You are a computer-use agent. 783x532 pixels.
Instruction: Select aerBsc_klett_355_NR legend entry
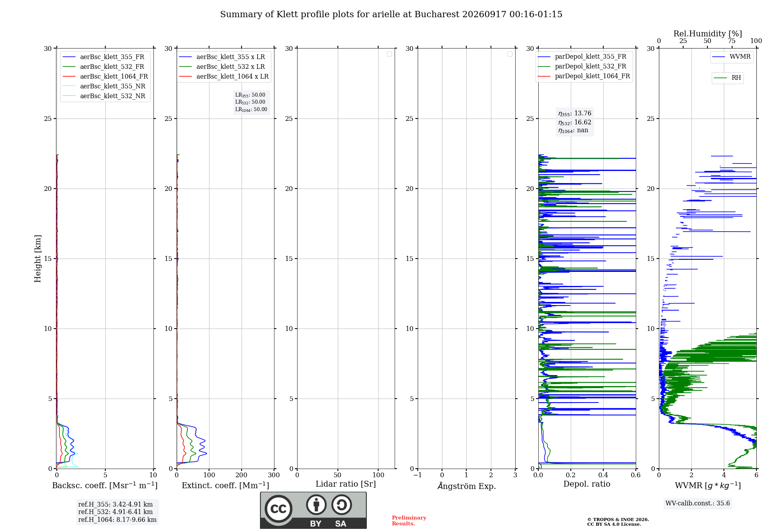click(105, 86)
